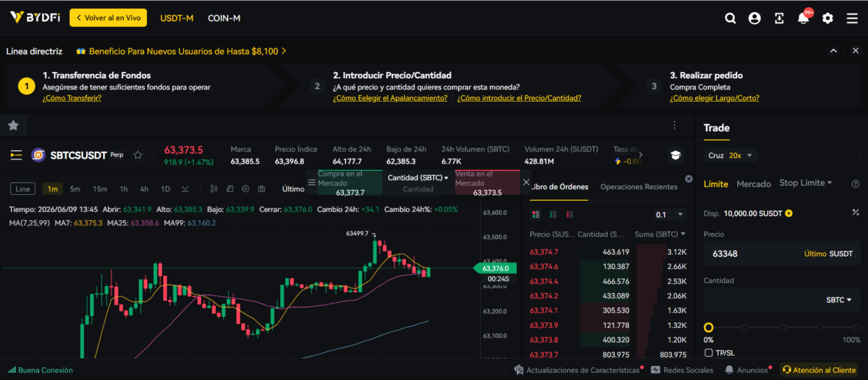Switch to USDT-M tab
The width and height of the screenshot is (868, 380).
pyautogui.click(x=177, y=18)
